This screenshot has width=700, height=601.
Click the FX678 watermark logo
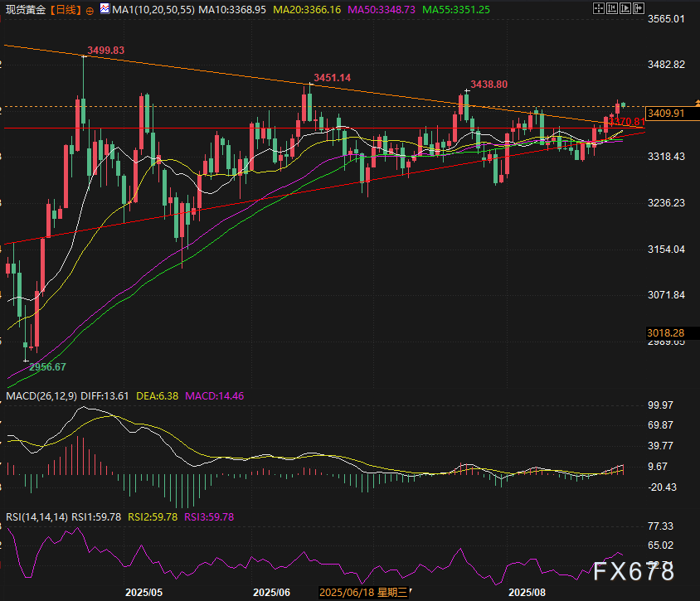click(634, 571)
